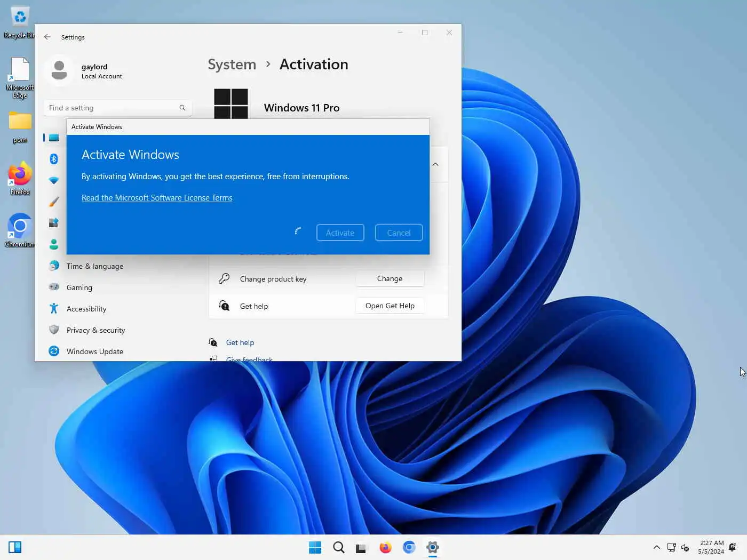This screenshot has height=560, width=747.
Task: Click Windows 11 Pro heading
Action: coord(301,108)
